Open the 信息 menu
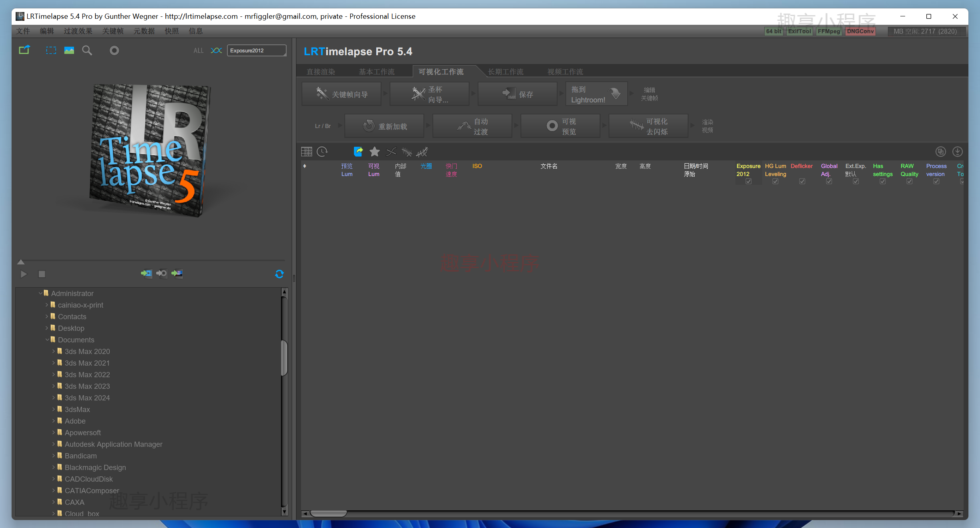The height and width of the screenshot is (528, 980). point(196,31)
